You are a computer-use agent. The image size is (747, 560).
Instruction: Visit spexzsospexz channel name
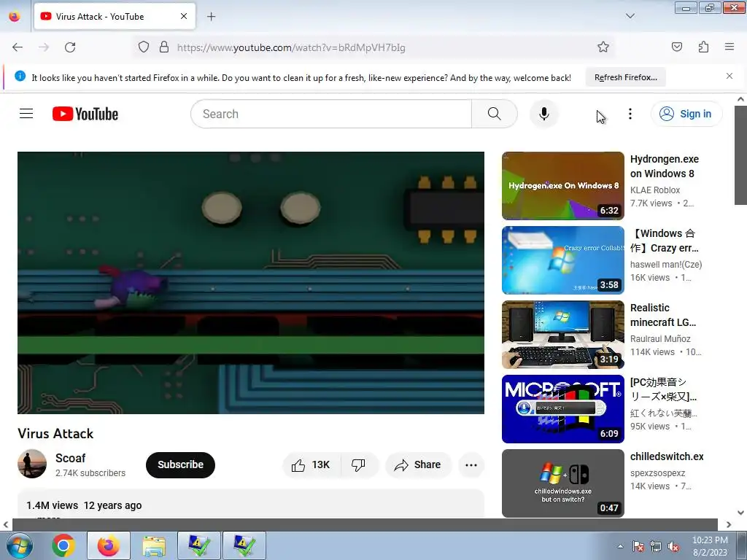[x=657, y=472]
